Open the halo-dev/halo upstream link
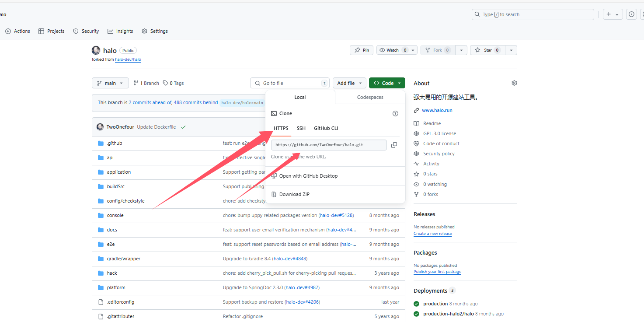 point(128,59)
